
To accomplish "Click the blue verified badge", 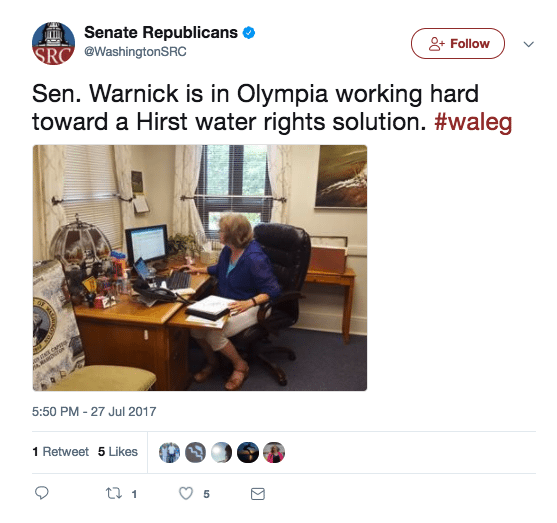I will [249, 33].
